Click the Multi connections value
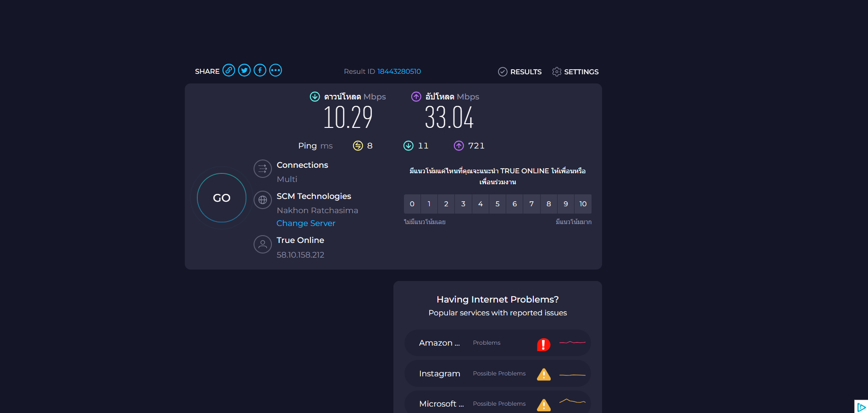 point(287,179)
